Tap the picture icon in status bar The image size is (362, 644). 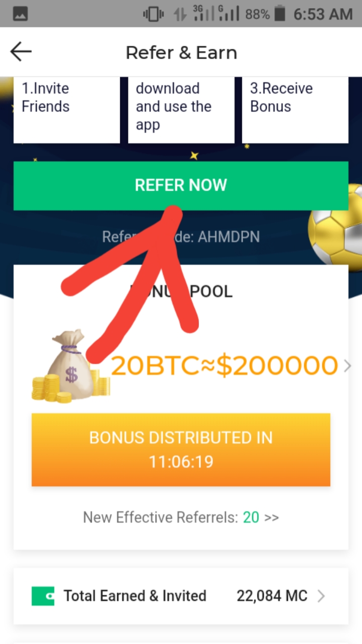(21, 14)
